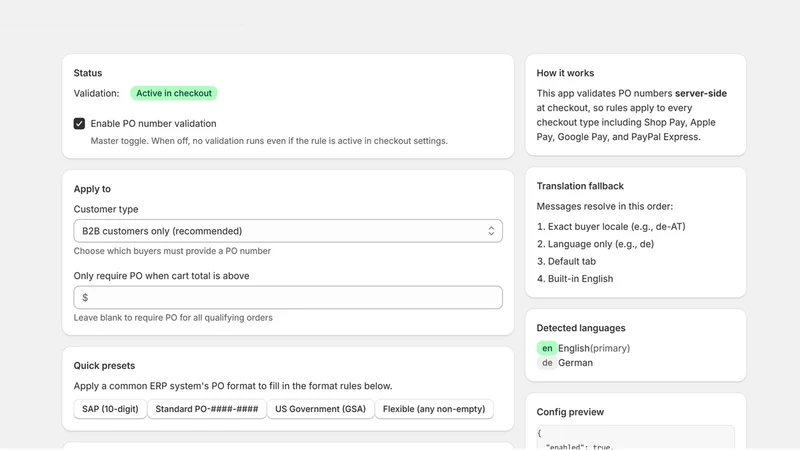Screen dimensions: 800x450
Task: Click the green en language badge
Action: [x=547, y=348]
